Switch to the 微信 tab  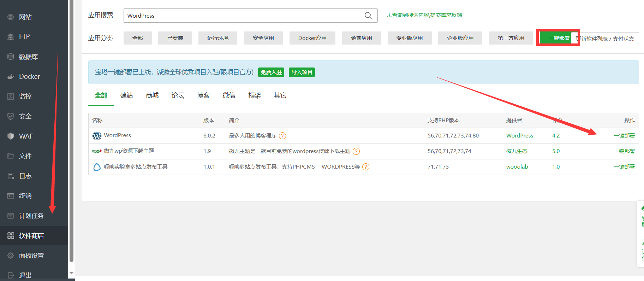(x=229, y=95)
